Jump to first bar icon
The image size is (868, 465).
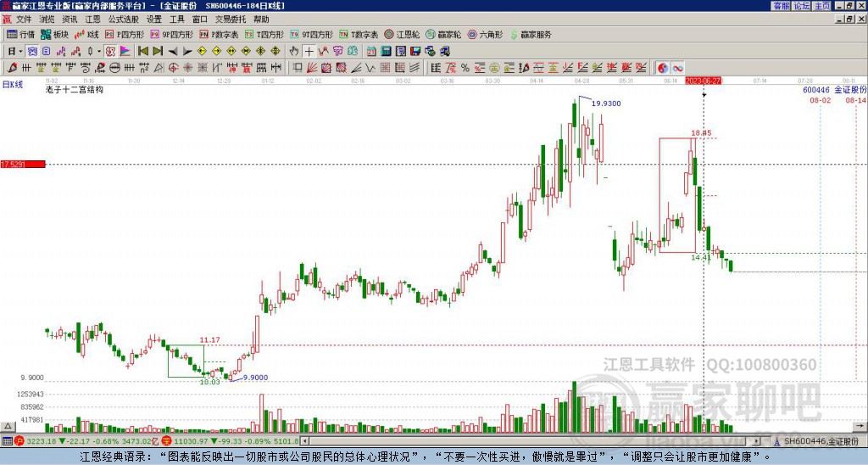pos(142,52)
